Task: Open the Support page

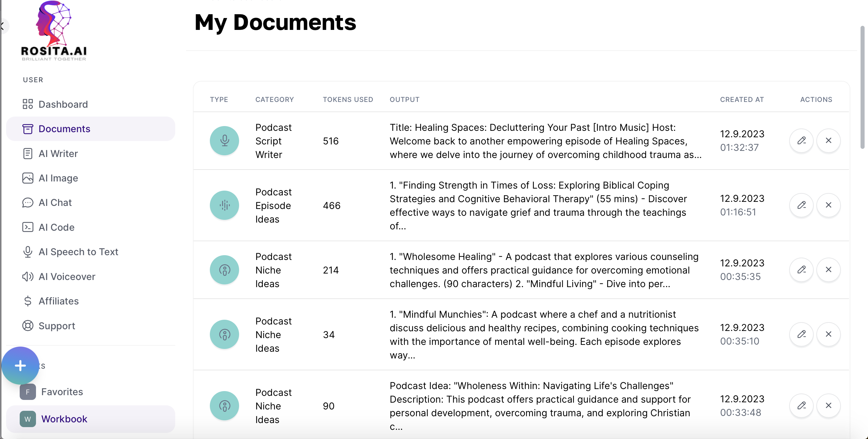Action: point(57,326)
